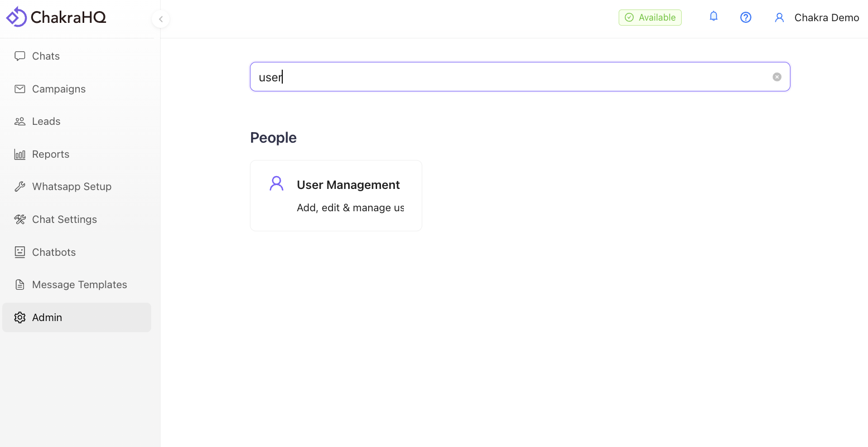The height and width of the screenshot is (447, 868).
Task: Click the User Management person icon
Action: click(277, 183)
